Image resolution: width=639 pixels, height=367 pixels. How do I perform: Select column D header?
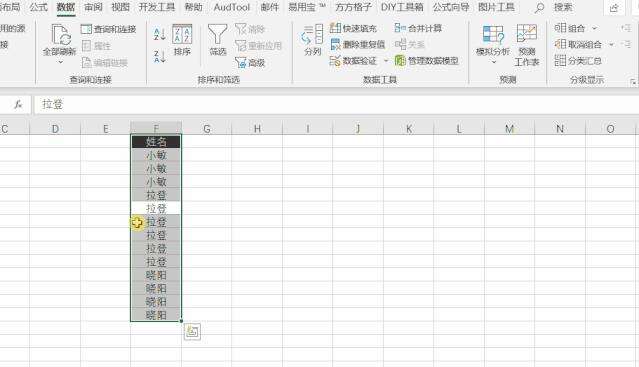click(55, 129)
